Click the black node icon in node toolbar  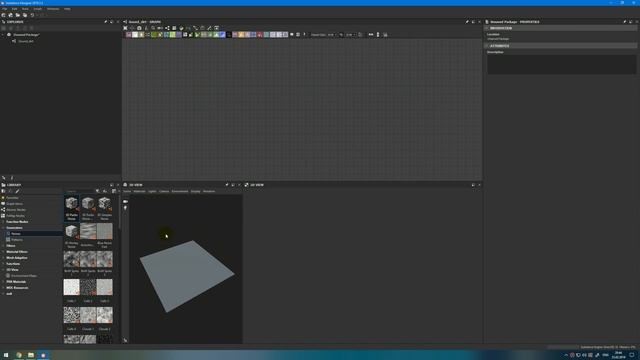(x=229, y=35)
